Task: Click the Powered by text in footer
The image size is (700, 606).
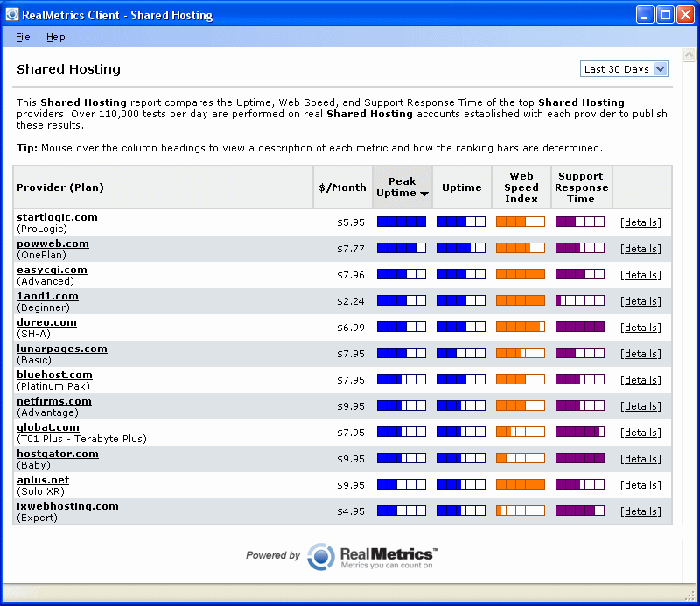Action: (273, 555)
